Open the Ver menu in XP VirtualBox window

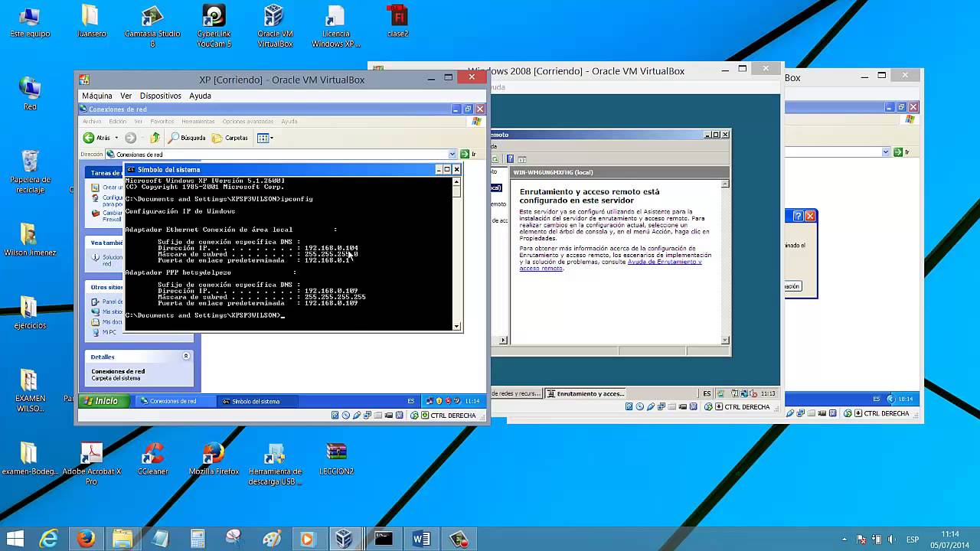[126, 96]
